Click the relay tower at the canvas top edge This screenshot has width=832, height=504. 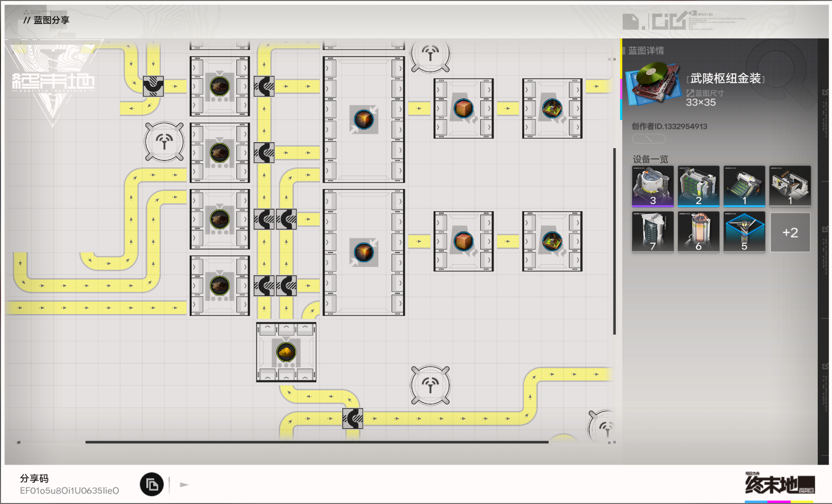point(430,55)
